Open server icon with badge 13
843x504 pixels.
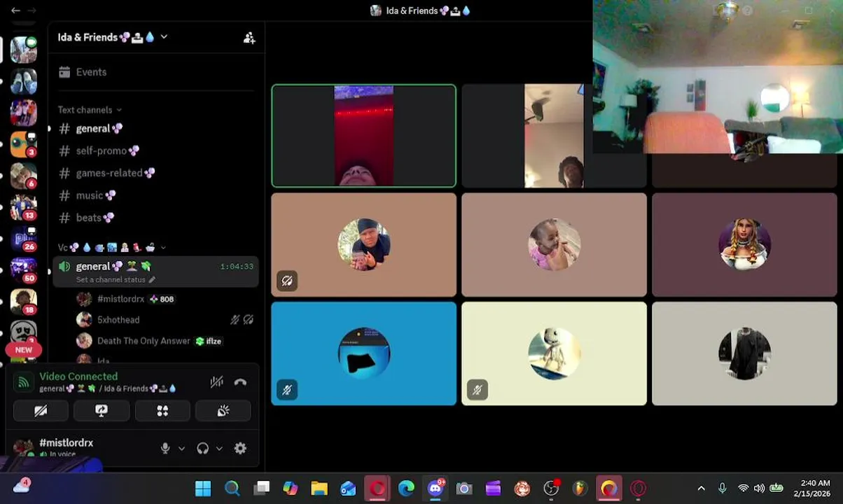tap(23, 207)
